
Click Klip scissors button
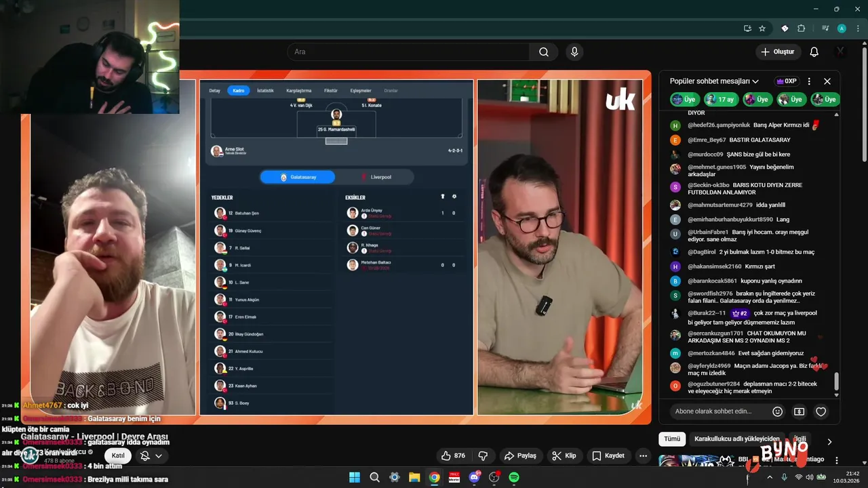(x=564, y=455)
